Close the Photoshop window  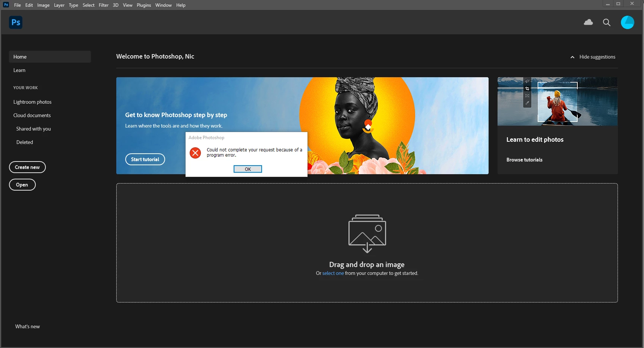(x=632, y=4)
